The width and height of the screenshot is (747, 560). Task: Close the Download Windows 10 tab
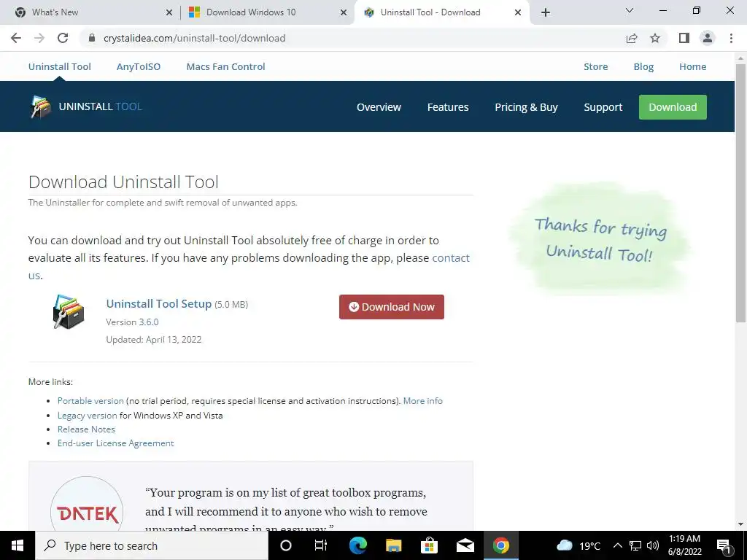[344, 12]
